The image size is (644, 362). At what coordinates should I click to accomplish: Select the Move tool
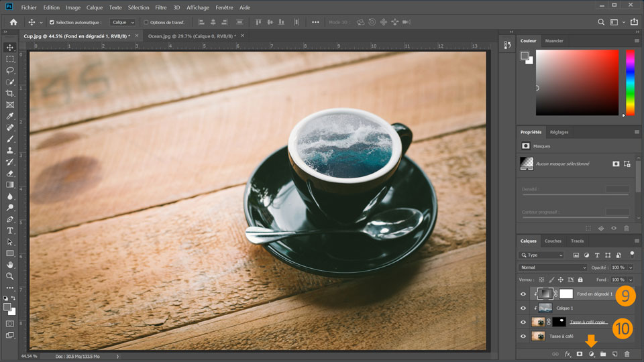click(x=10, y=47)
